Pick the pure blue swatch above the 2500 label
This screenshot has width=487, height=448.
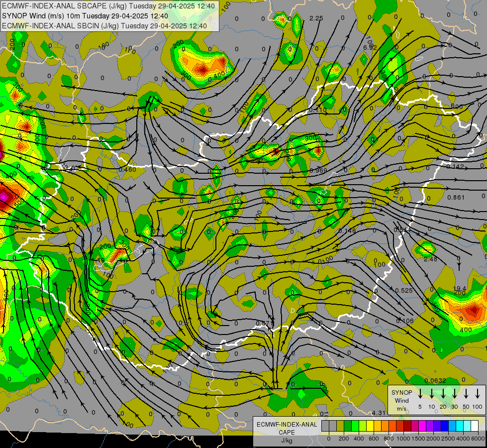(x=445, y=426)
